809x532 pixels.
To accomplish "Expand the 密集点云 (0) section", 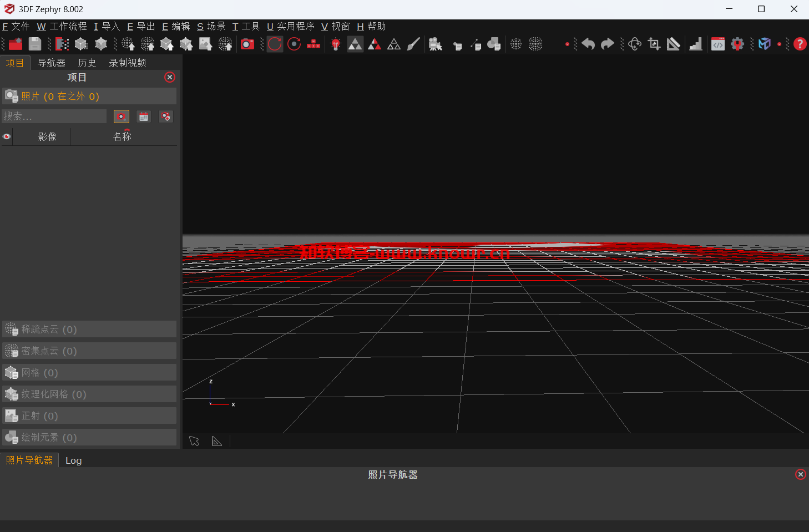I will [x=89, y=351].
